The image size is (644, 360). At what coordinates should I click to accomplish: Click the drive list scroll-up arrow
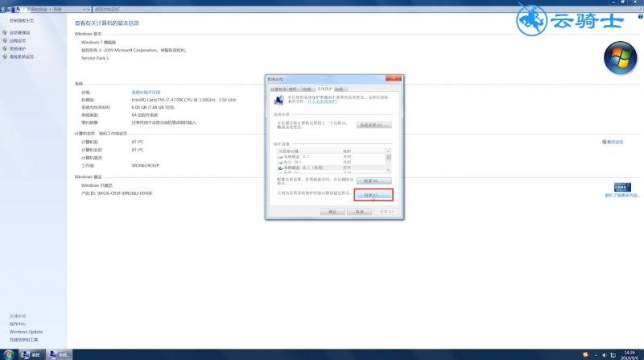[388, 151]
